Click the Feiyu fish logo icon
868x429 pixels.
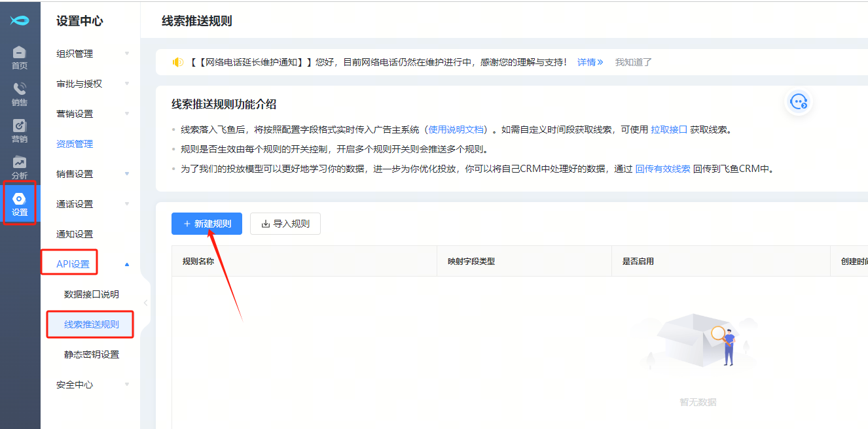[20, 20]
